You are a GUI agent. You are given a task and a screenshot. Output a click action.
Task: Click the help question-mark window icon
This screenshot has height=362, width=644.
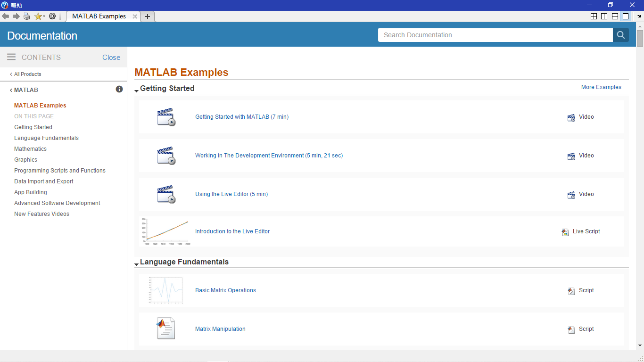[x=5, y=5]
